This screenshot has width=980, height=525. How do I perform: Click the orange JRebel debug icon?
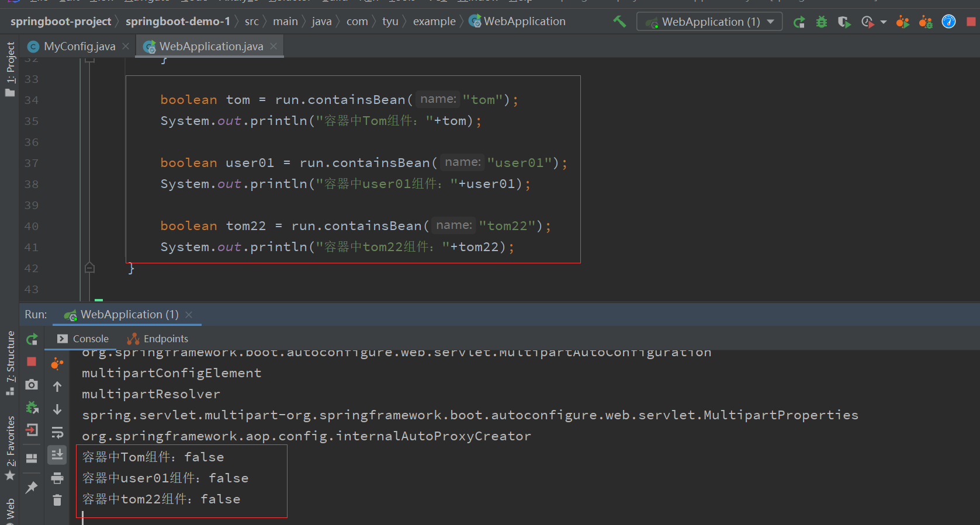point(926,22)
